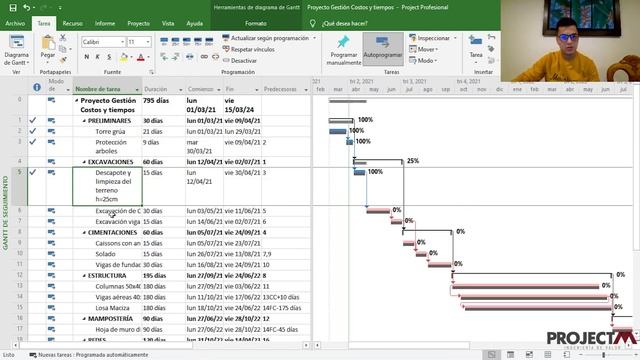640x360 pixels.
Task: Open the Proyecto ribbon tab
Action: coord(138,24)
